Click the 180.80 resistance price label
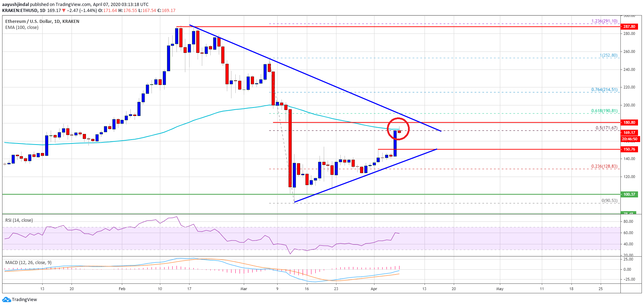The image size is (644, 306). point(629,122)
